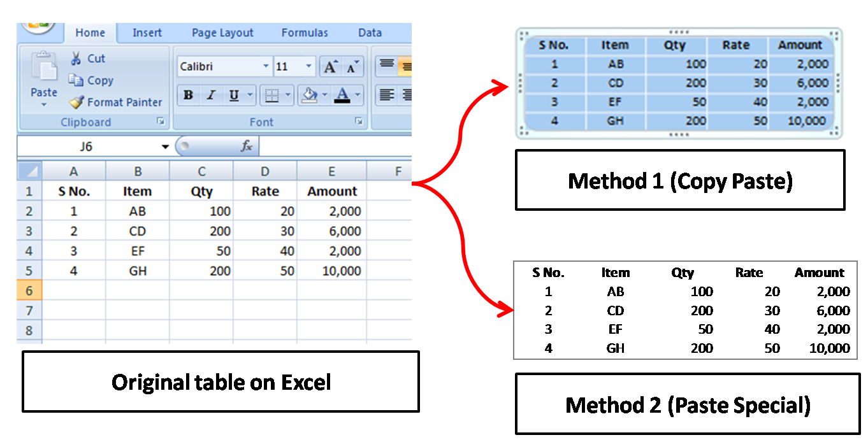Select the cell containing GH
The width and height of the screenshot is (868, 442).
tap(137, 271)
